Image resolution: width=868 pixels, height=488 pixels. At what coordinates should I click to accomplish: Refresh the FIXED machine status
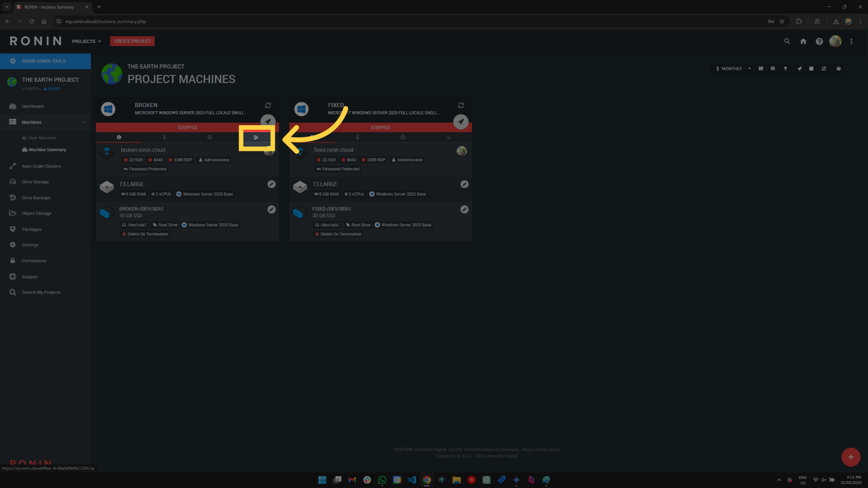[x=461, y=105]
